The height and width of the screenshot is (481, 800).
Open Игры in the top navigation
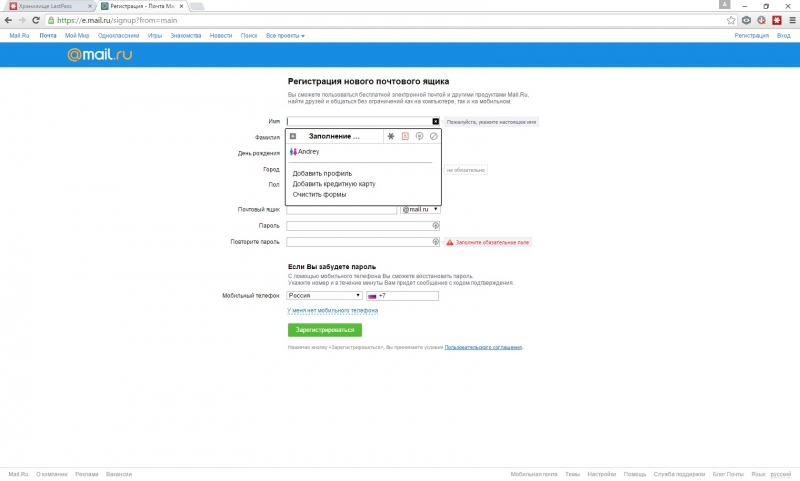[155, 36]
